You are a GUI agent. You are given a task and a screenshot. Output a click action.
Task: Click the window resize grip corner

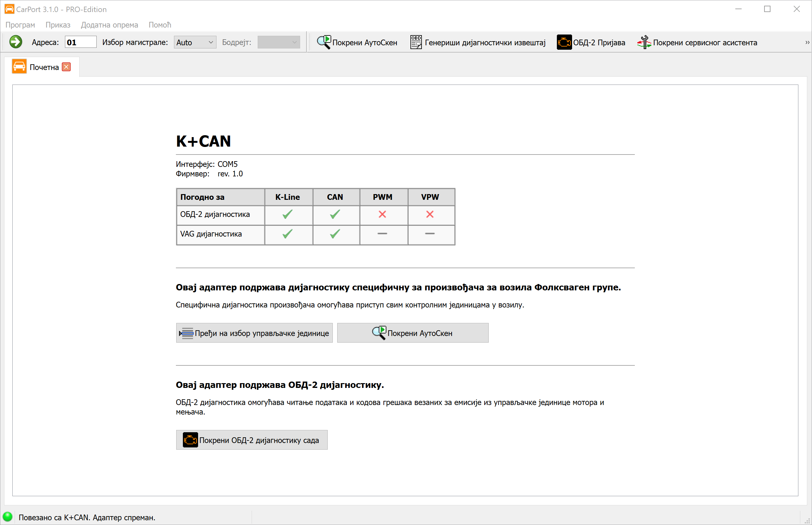pos(808,521)
